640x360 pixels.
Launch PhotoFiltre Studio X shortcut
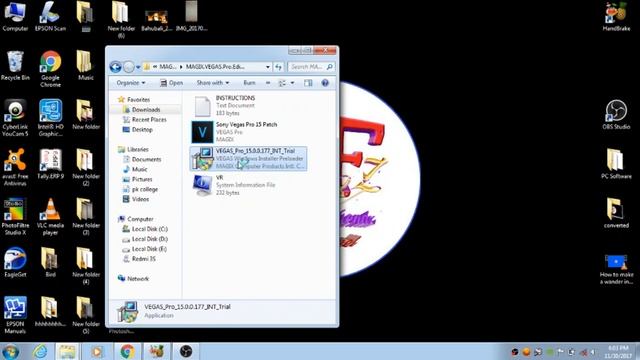[15, 216]
